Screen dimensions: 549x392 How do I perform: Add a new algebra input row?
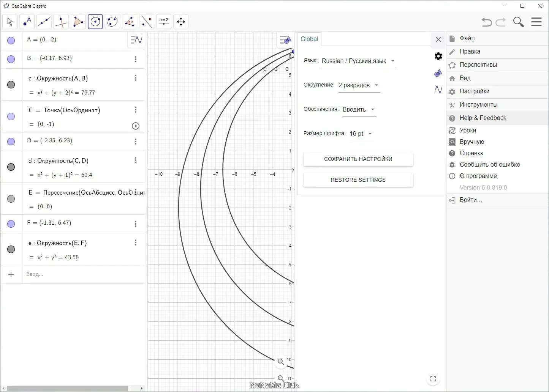(11, 274)
